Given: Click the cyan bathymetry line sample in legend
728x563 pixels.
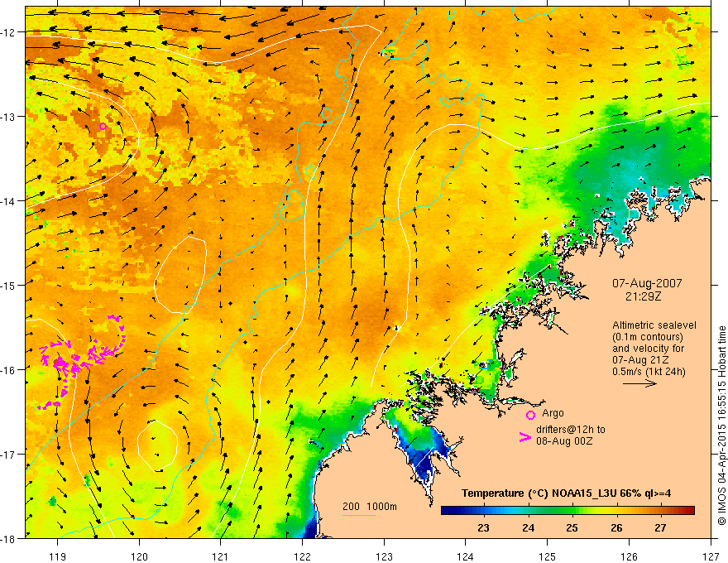Looking at the screenshot, I should tap(358, 515).
